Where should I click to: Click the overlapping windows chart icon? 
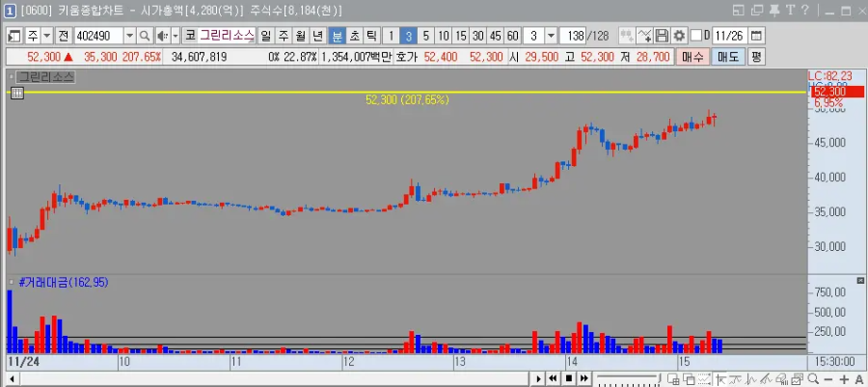click(689, 379)
